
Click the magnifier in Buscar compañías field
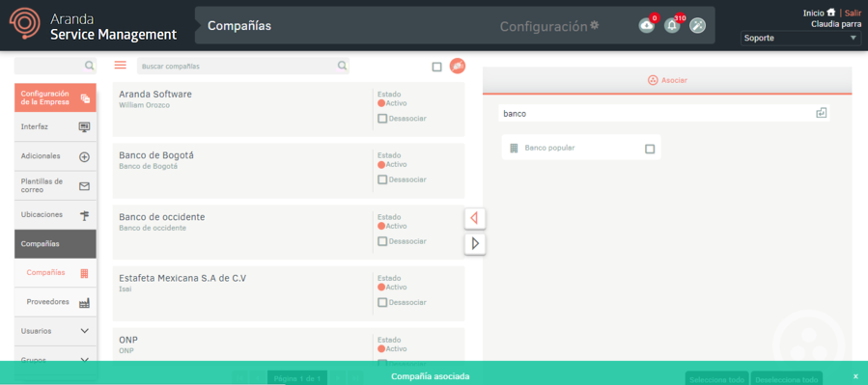(x=342, y=66)
